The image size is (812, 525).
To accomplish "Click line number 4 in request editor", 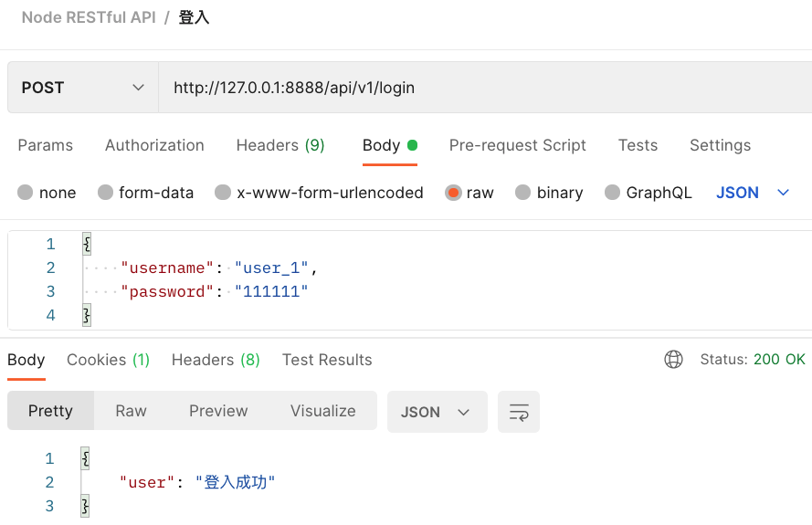I will [x=51, y=315].
